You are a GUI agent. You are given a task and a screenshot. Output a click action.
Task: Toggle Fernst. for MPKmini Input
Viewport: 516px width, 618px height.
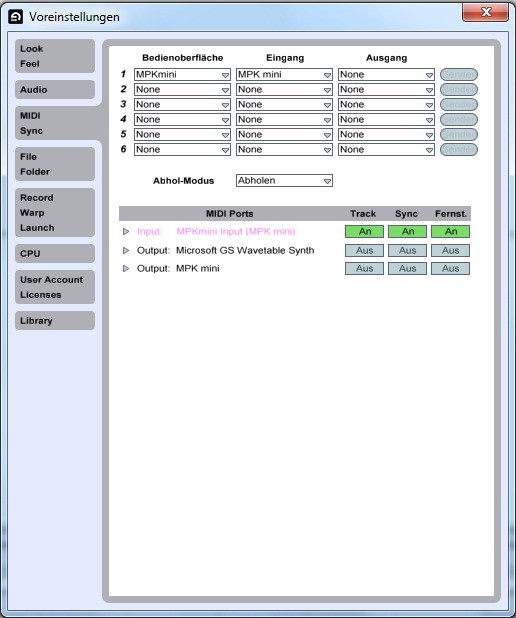[450, 231]
